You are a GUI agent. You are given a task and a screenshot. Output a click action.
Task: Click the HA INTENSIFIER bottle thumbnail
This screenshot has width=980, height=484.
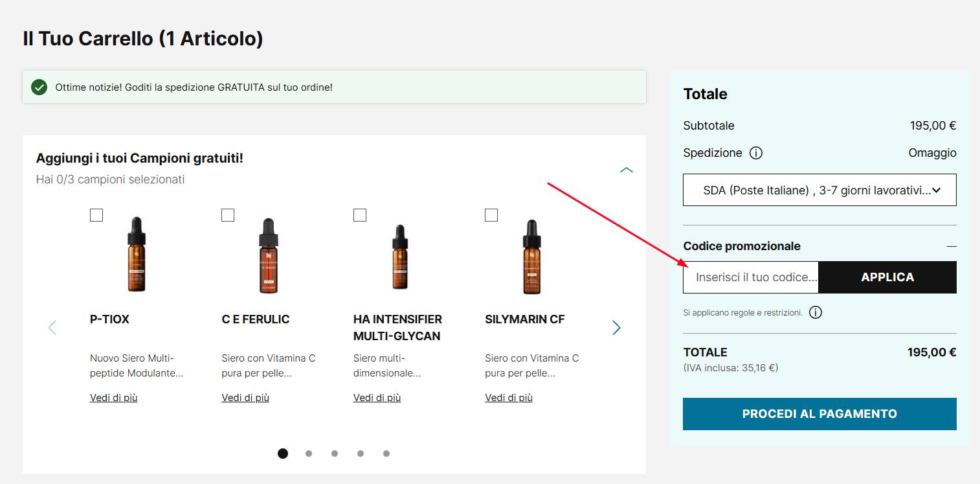point(400,257)
